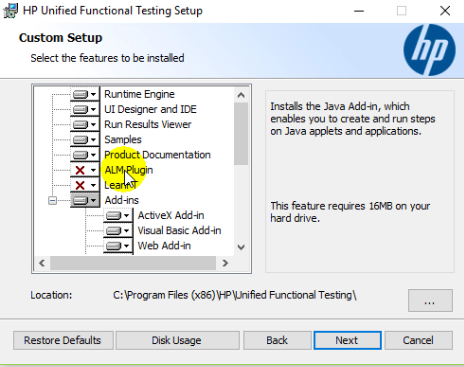This screenshot has height=367, width=464.
Task: Select the Runtime Engine tree item
Action: click(x=139, y=94)
